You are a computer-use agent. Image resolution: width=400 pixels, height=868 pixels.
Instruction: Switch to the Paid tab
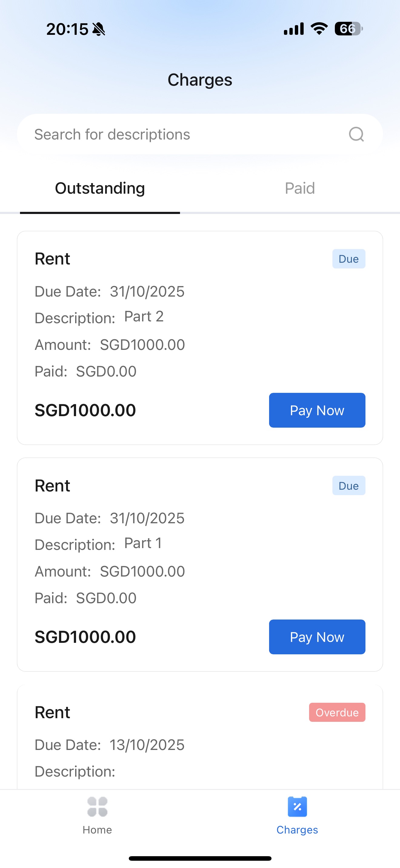pos(300,188)
